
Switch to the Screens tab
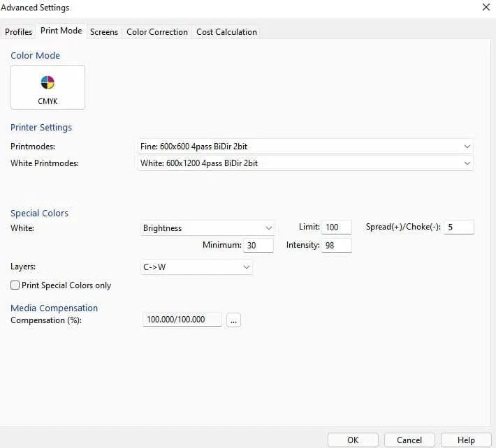click(x=104, y=31)
